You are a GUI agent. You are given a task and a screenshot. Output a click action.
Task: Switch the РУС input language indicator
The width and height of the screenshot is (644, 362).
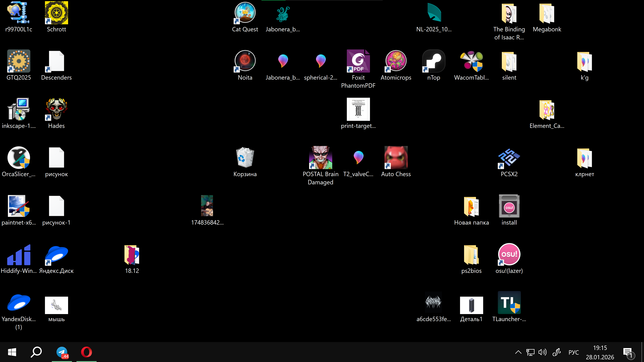coord(573,352)
